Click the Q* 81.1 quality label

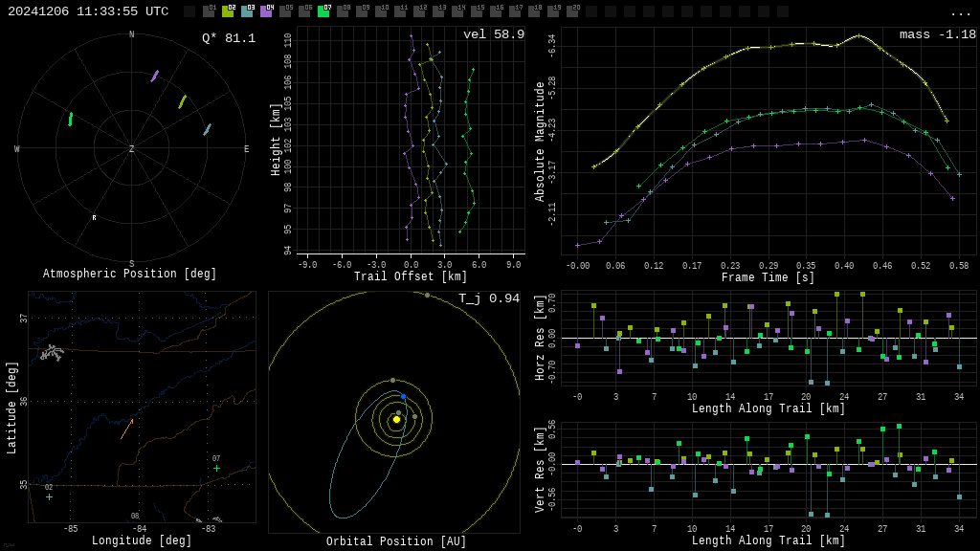tap(228, 39)
